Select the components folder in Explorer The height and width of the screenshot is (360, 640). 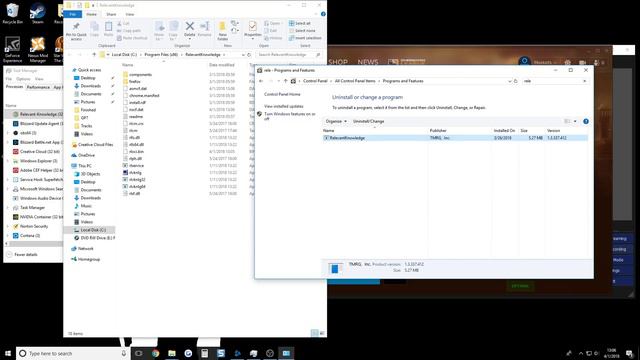coord(140,75)
